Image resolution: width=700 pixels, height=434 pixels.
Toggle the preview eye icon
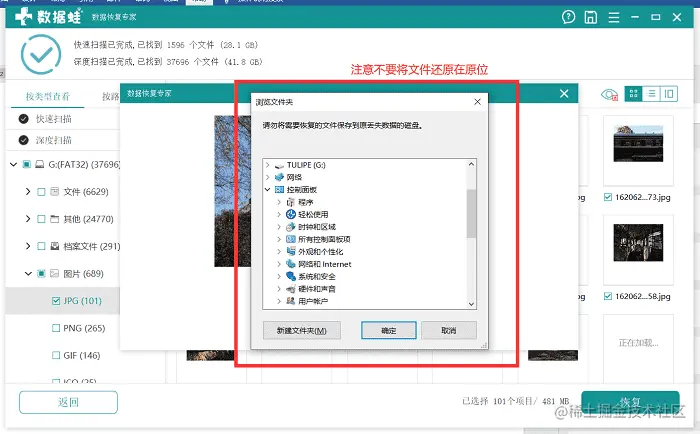coord(609,94)
